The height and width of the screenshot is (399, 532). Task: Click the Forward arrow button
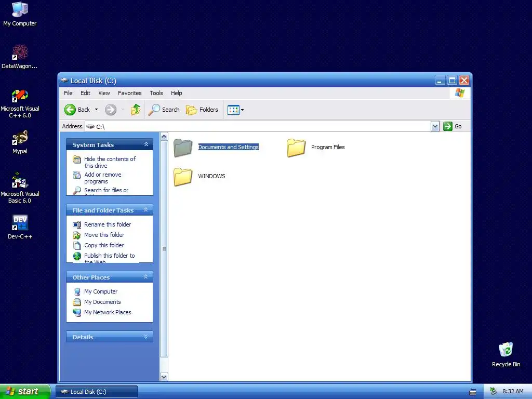click(x=111, y=110)
